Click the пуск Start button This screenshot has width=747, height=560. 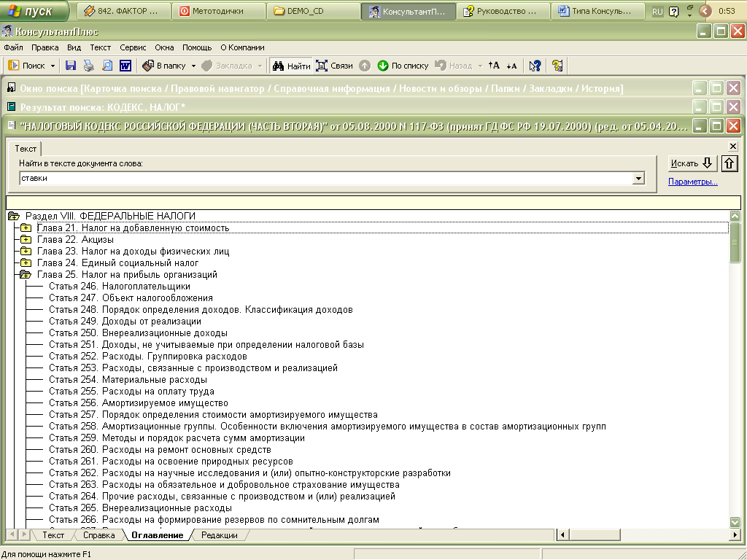pos(34,10)
